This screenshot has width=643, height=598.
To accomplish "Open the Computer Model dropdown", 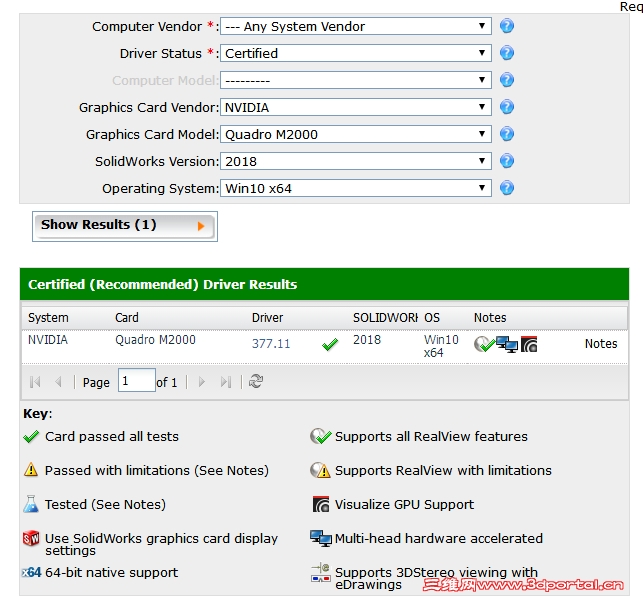I will 356,80.
